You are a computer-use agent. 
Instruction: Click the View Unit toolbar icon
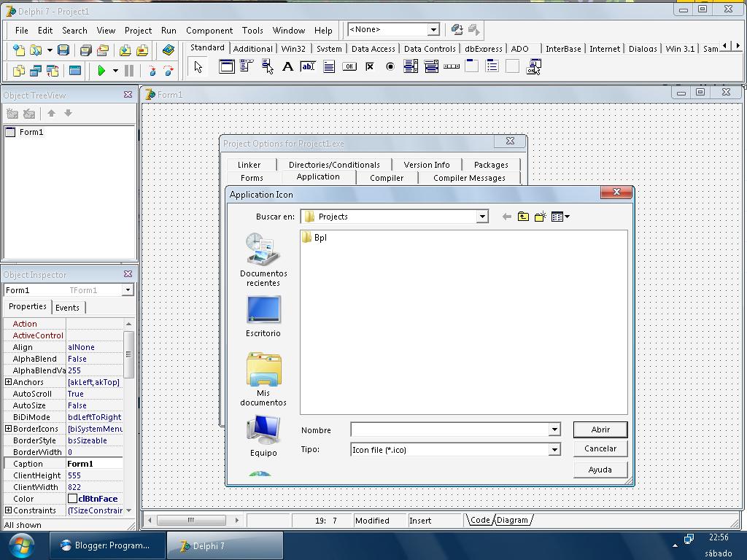[x=18, y=71]
